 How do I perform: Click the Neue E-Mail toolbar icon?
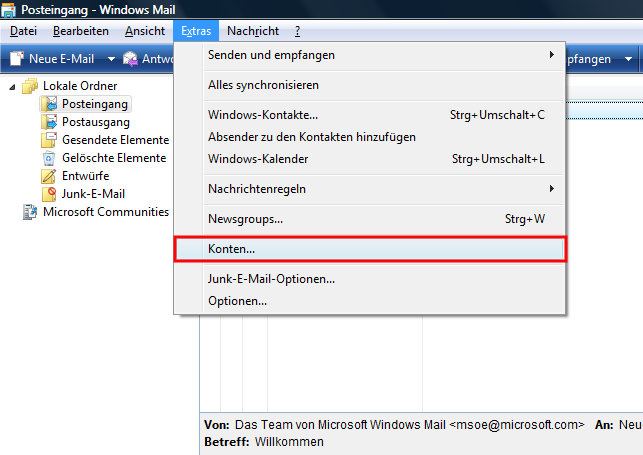pyautogui.click(x=18, y=59)
